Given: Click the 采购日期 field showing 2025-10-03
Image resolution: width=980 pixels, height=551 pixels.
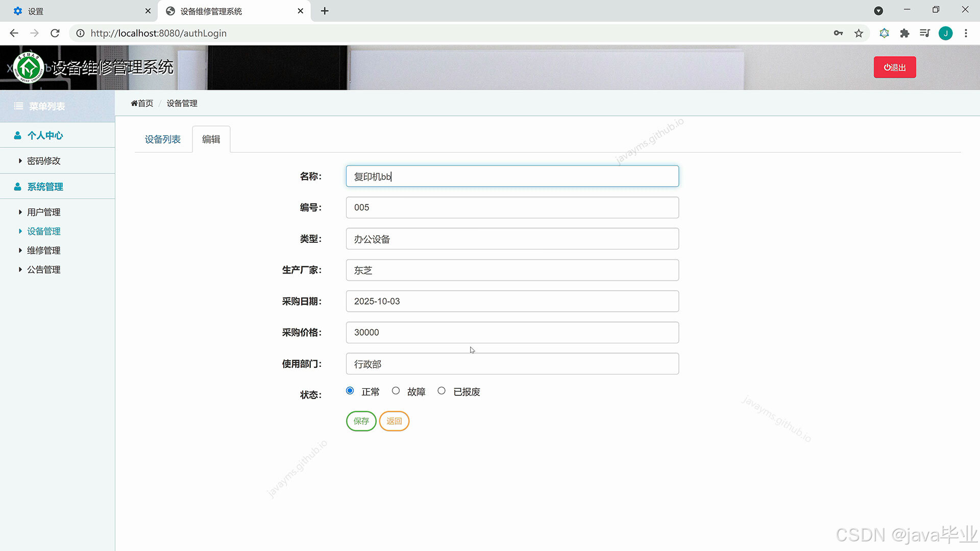Looking at the screenshot, I should [512, 301].
